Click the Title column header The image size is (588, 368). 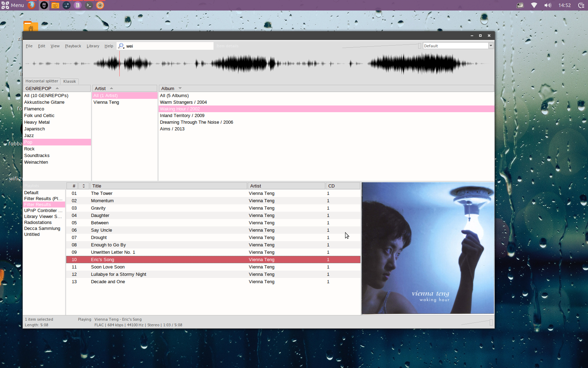click(x=168, y=186)
